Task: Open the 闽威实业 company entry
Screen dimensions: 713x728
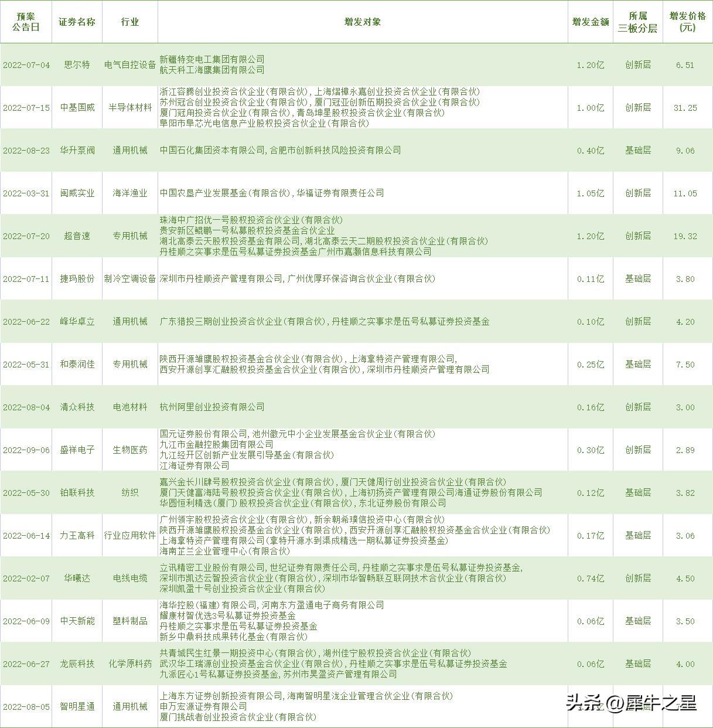Action: [x=77, y=192]
